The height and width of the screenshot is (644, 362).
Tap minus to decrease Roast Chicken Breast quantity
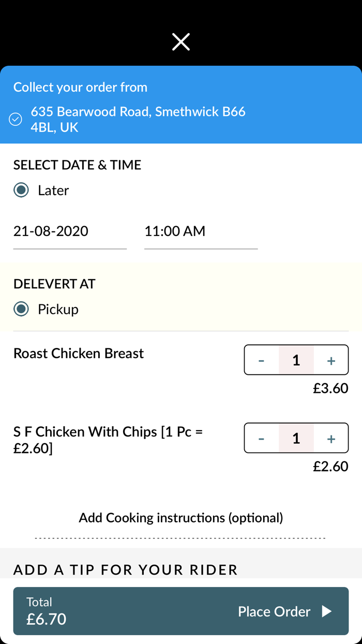coord(262,360)
